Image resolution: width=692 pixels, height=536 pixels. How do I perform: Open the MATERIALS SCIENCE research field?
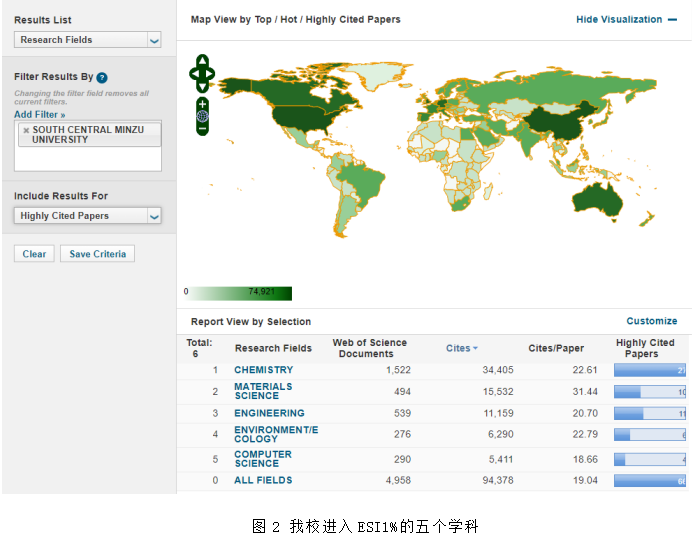coord(263,391)
